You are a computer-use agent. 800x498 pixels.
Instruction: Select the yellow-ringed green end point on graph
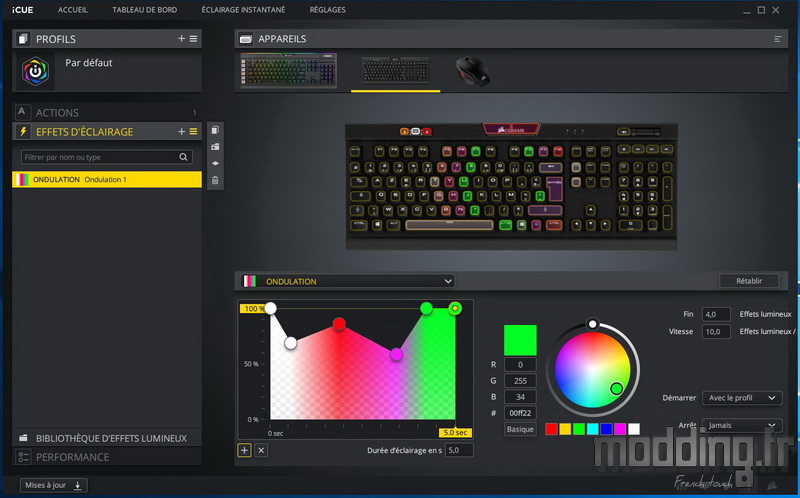[455, 308]
